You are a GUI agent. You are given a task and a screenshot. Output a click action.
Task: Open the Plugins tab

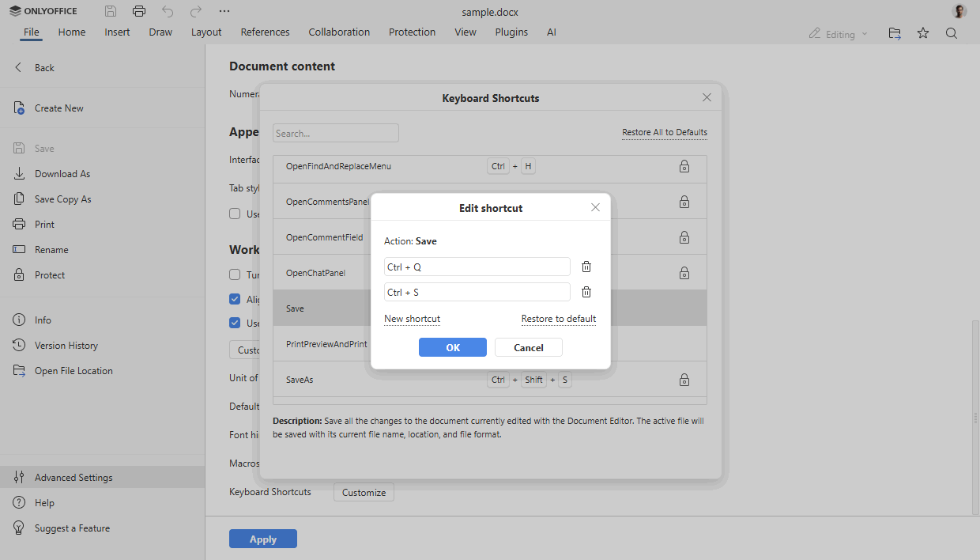coord(511,32)
